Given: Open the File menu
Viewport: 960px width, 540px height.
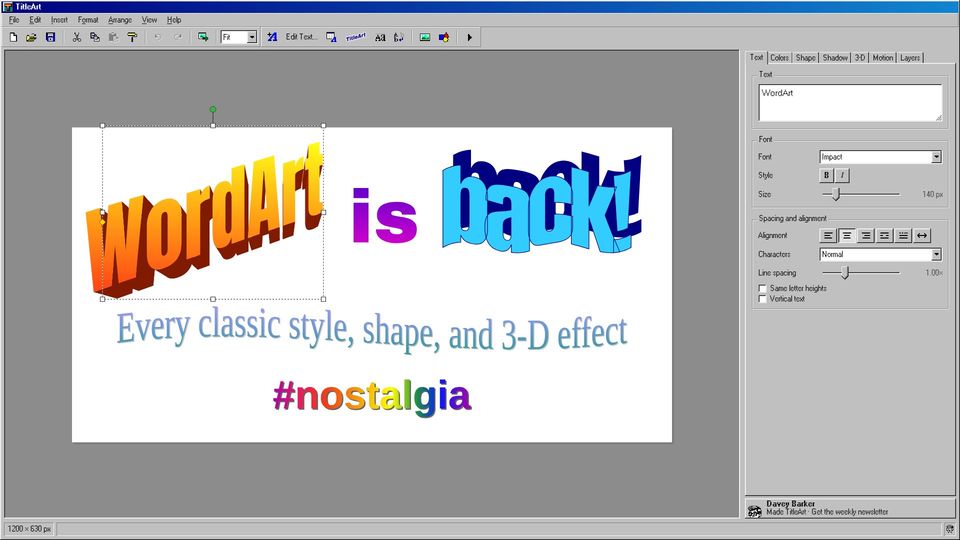Looking at the screenshot, I should click(14, 20).
